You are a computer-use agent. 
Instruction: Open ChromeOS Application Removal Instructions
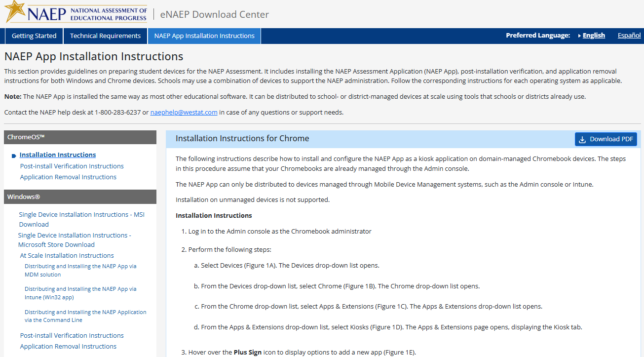[68, 177]
